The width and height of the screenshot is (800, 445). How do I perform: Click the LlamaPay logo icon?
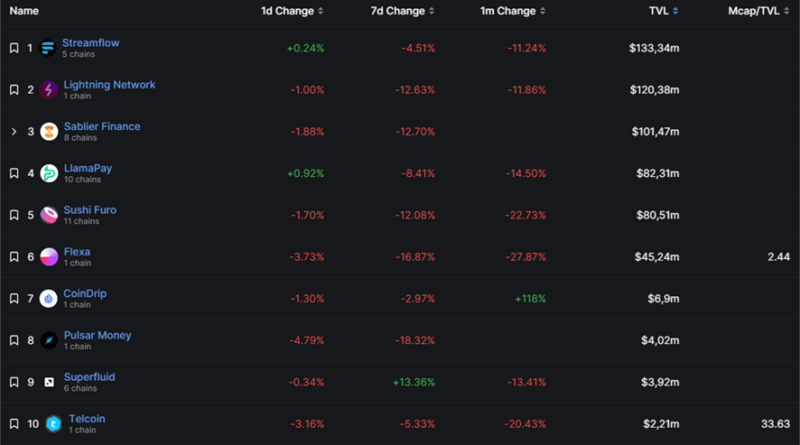48,174
